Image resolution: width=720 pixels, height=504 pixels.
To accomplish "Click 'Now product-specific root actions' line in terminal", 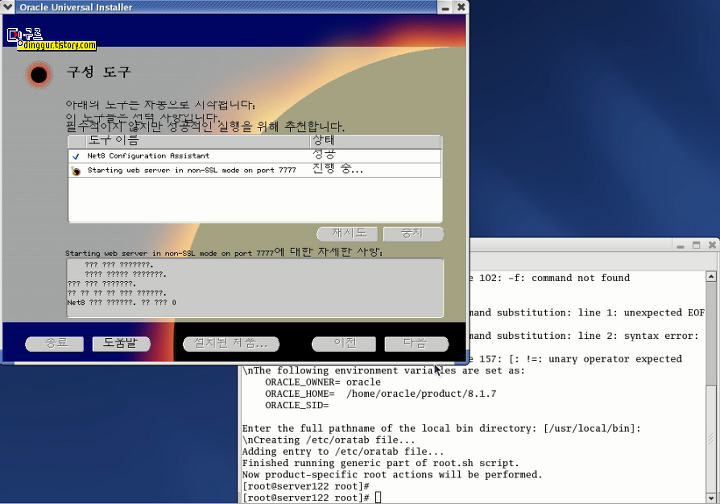I will click(392, 475).
